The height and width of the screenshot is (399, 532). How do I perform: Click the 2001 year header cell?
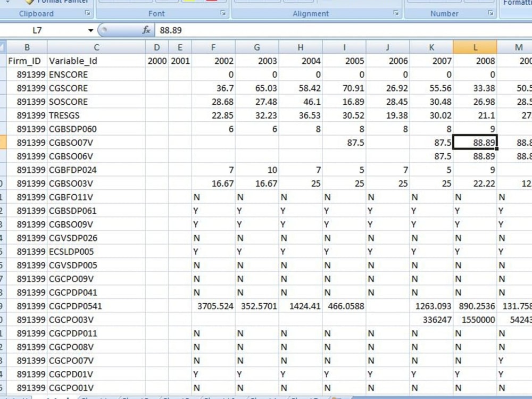[x=180, y=61]
